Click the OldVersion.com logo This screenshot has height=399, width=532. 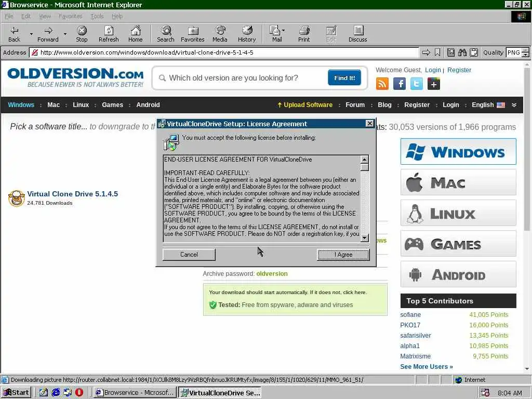[x=75, y=78]
